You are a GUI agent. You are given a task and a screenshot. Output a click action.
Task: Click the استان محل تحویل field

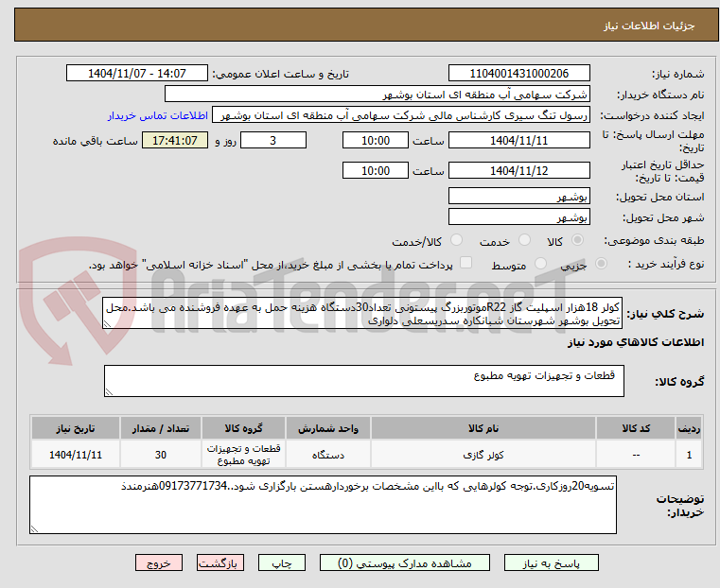click(518, 197)
